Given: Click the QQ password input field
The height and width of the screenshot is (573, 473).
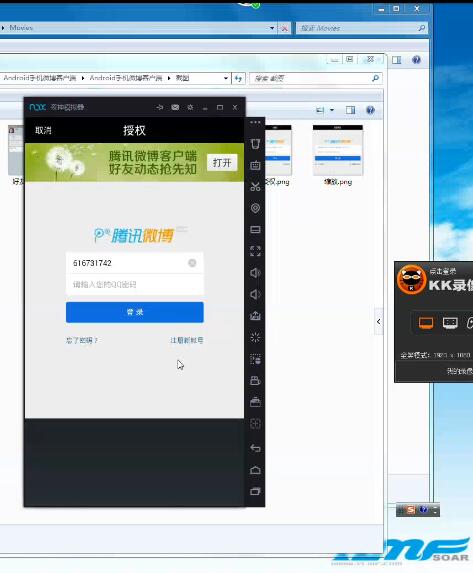Looking at the screenshot, I should [135, 284].
